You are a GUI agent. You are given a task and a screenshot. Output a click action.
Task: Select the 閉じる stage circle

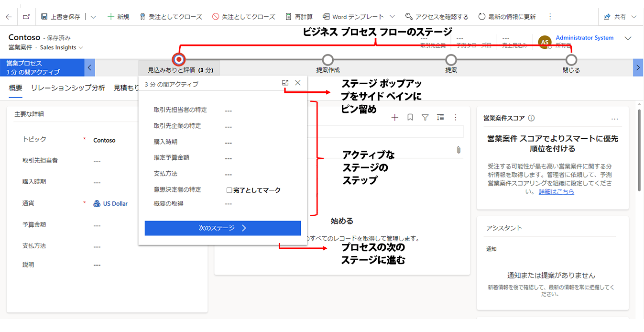click(571, 60)
